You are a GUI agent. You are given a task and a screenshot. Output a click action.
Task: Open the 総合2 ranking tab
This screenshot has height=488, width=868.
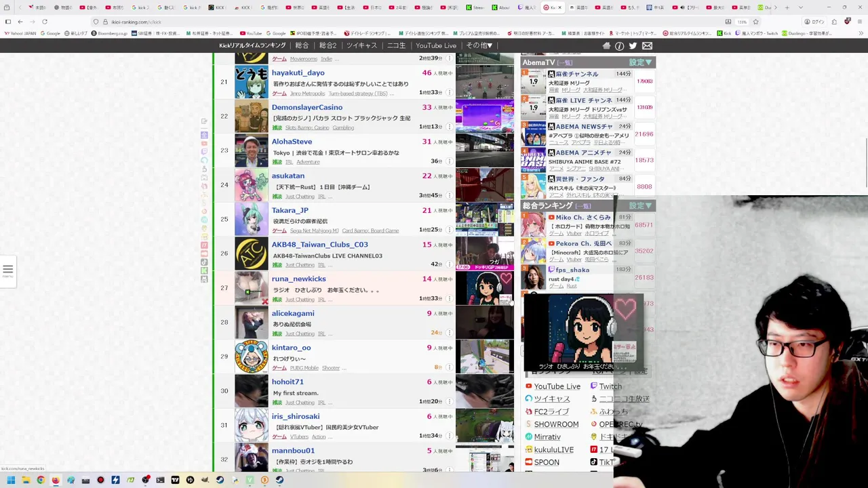pos(328,45)
